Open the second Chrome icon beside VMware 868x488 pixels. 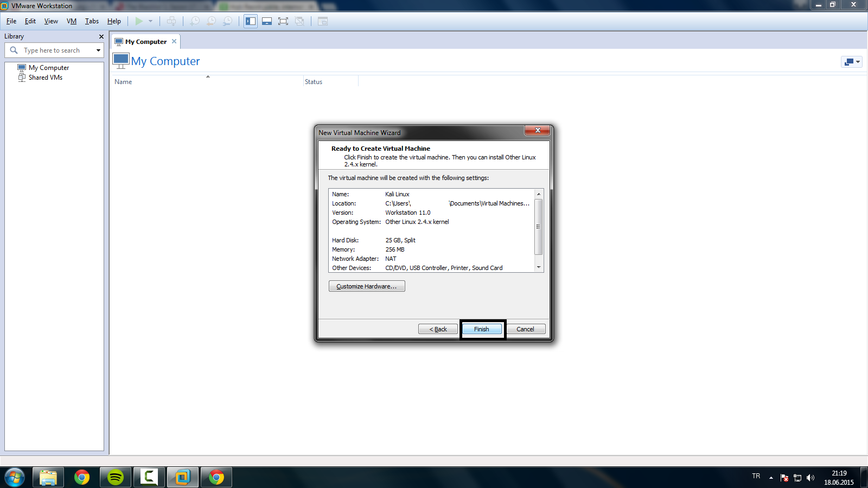pos(216,477)
